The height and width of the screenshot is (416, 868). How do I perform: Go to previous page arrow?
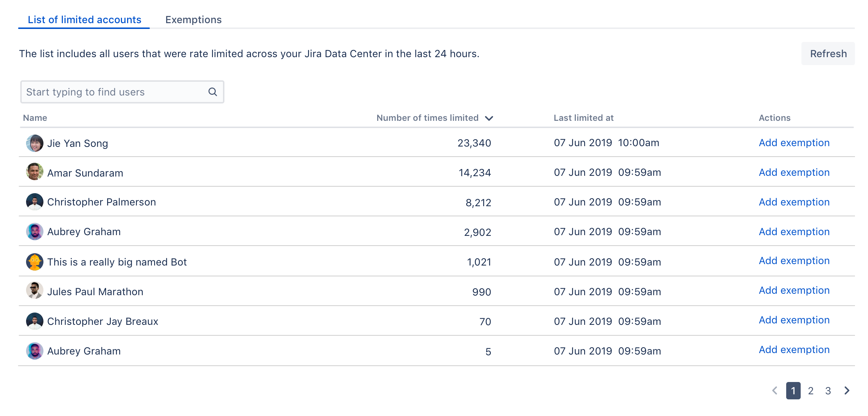[775, 391]
